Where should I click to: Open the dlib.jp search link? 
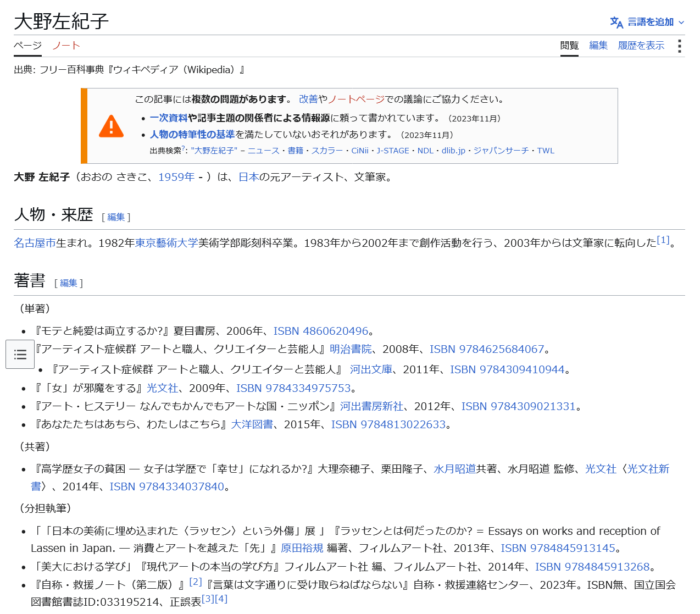point(453,151)
